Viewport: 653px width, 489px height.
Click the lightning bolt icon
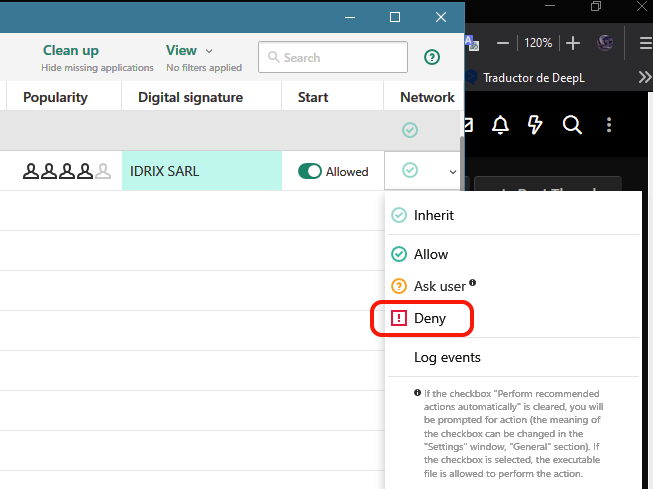[535, 124]
